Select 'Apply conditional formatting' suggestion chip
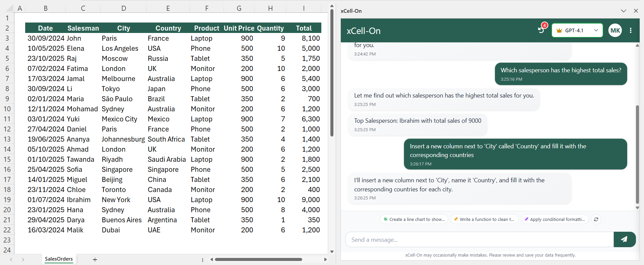The height and width of the screenshot is (265, 644). (x=555, y=219)
